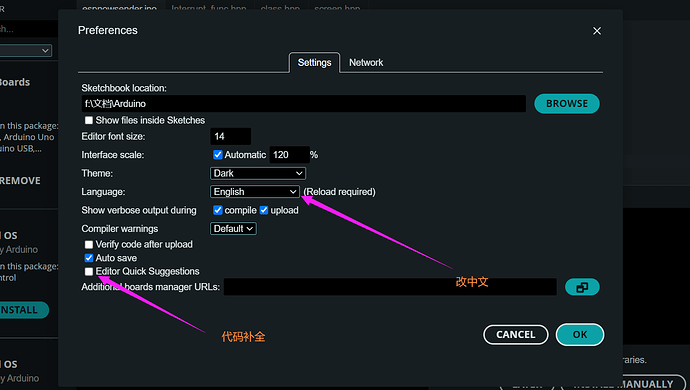The height and width of the screenshot is (390, 690).
Task: Open the Theme dropdown showing Dark
Action: pos(258,173)
